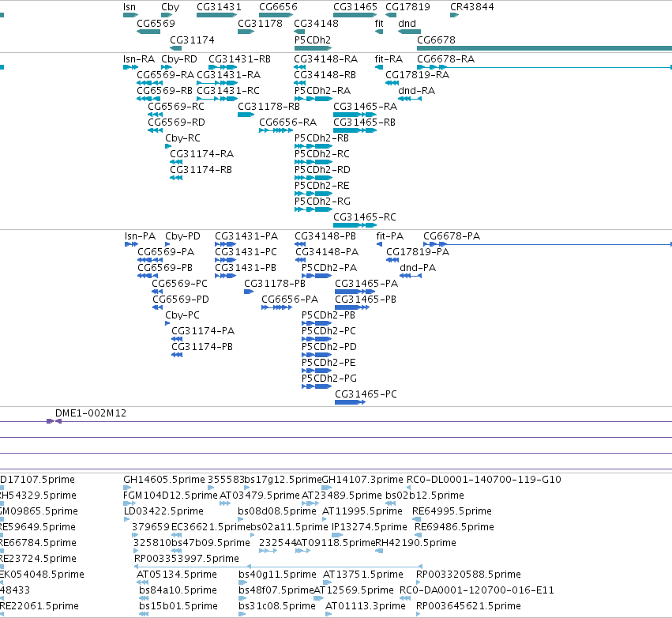
Task: Select the dnd-RA transcript
Action: tap(416, 91)
